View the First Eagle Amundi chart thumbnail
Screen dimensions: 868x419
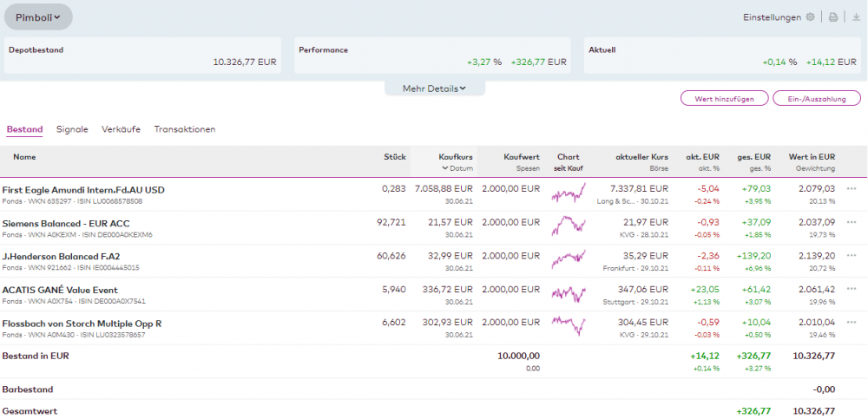pos(569,193)
